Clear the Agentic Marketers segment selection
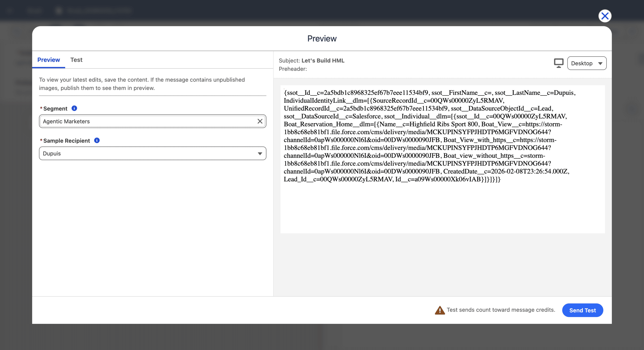 [x=260, y=121]
